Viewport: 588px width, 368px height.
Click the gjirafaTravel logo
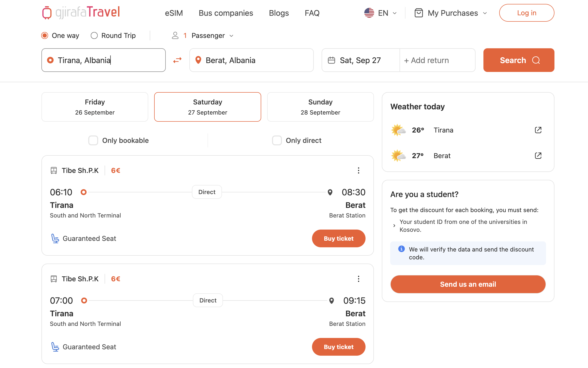click(x=81, y=12)
